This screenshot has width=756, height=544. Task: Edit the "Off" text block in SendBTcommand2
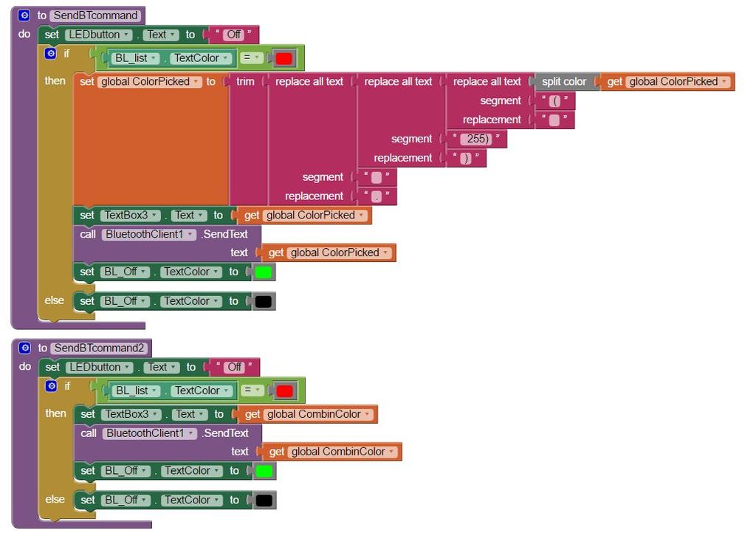click(x=235, y=367)
